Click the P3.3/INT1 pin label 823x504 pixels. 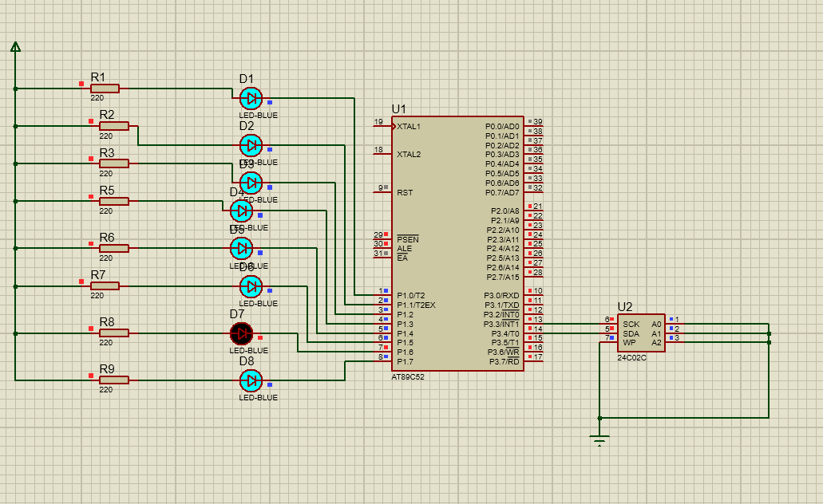tap(502, 324)
